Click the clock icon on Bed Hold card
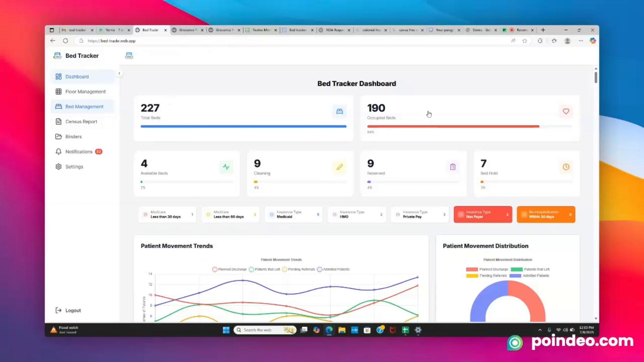This screenshot has height=362, width=644. pyautogui.click(x=566, y=167)
